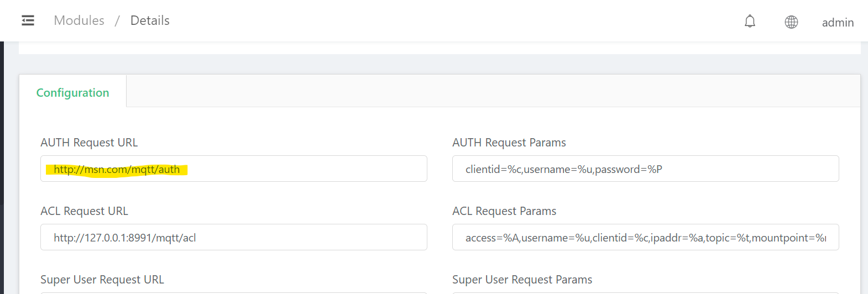Screen dimensions: 868x294
Task: Click the ACL Request Params label
Action: 504,211
